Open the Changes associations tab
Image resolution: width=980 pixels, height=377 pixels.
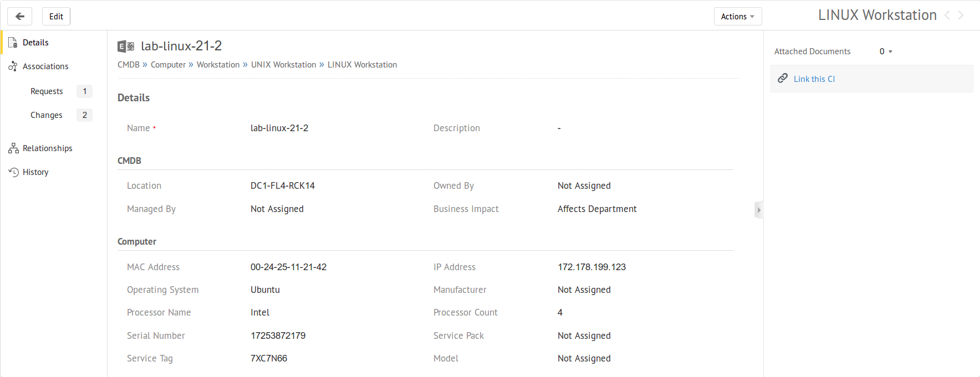47,115
